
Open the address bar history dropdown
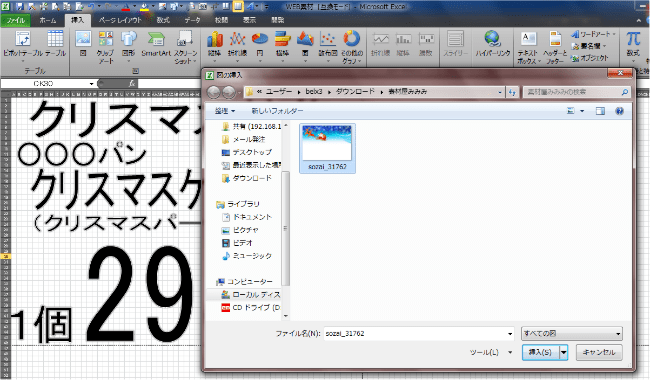click(500, 92)
